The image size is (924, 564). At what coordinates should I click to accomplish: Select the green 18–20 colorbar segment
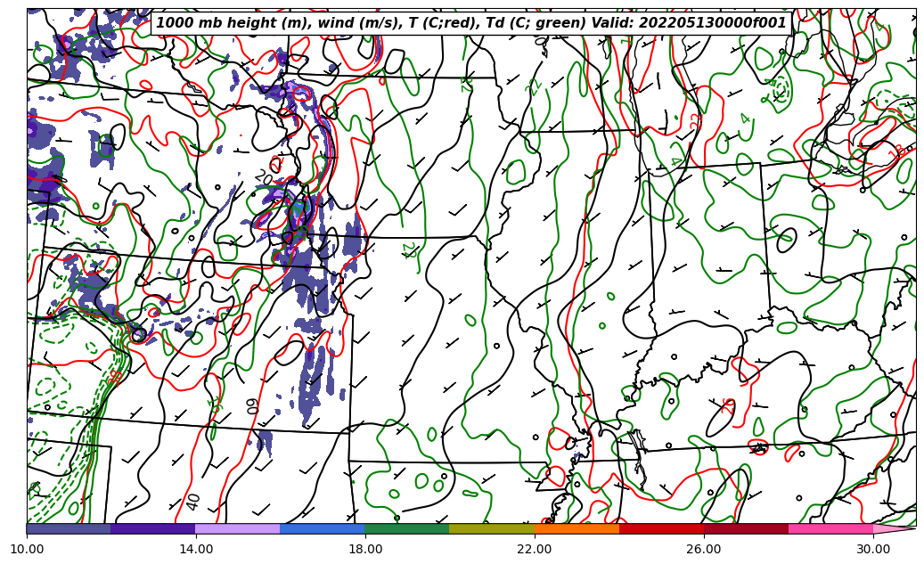pyautogui.click(x=407, y=528)
